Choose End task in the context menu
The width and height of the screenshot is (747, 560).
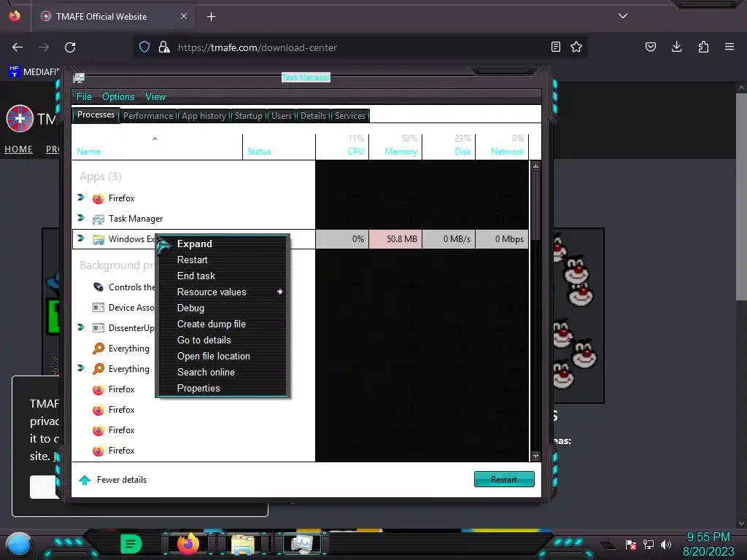point(223,276)
